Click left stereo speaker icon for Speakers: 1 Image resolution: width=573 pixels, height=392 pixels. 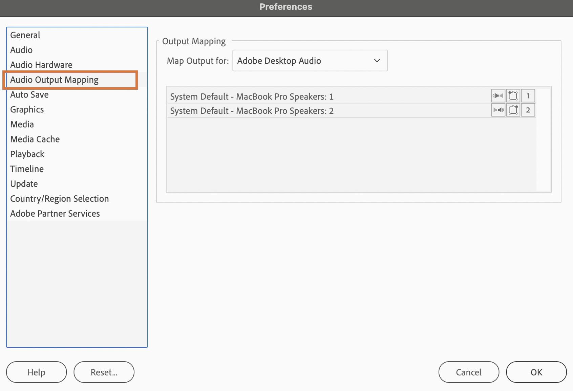coord(498,96)
